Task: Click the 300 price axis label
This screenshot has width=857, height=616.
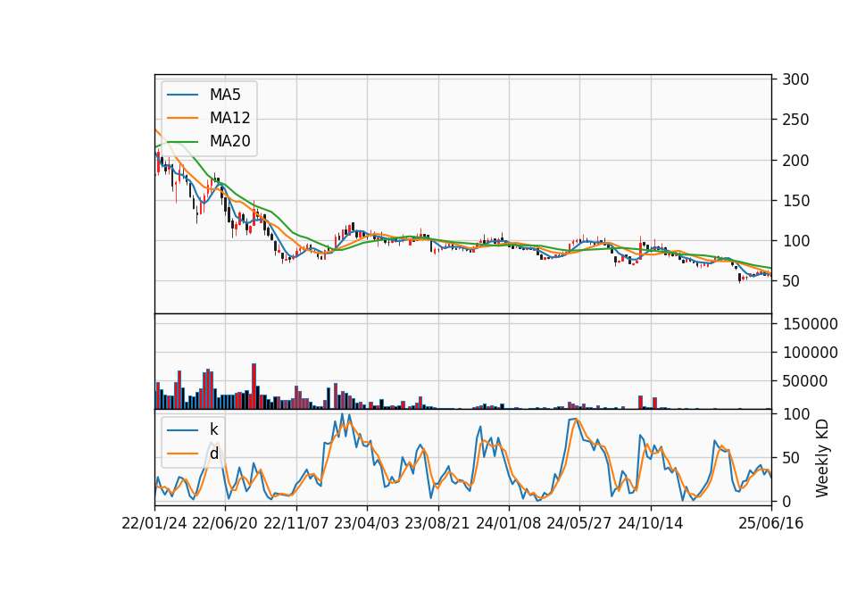Action: [x=795, y=79]
